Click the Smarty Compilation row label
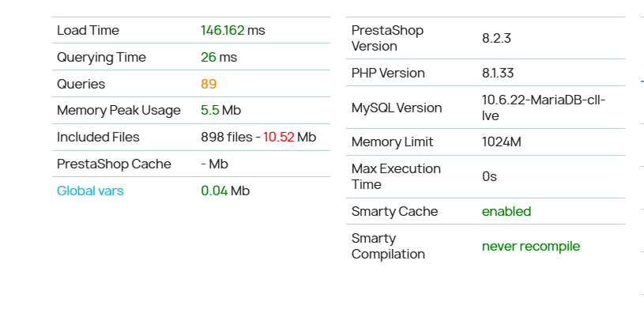The height and width of the screenshot is (336, 644). [x=388, y=246]
